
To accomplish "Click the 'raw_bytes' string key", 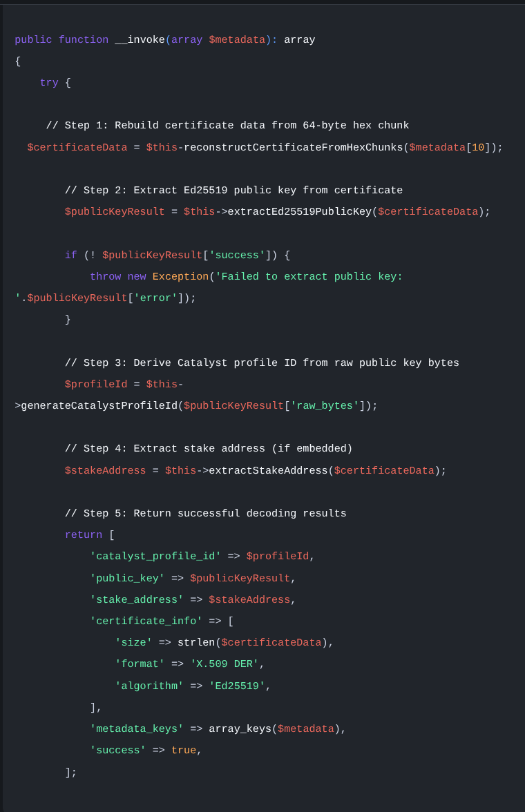I will click(325, 406).
